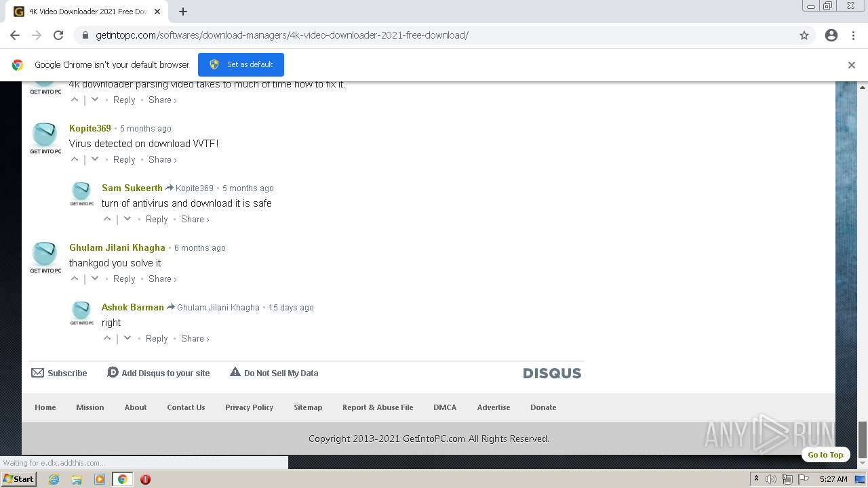This screenshot has height=488, width=868.
Task: Share Ghulam Jilani Khagha's comment
Action: [x=162, y=279]
